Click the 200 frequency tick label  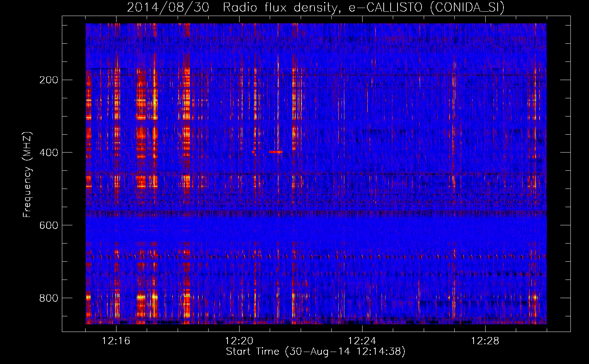[48, 80]
